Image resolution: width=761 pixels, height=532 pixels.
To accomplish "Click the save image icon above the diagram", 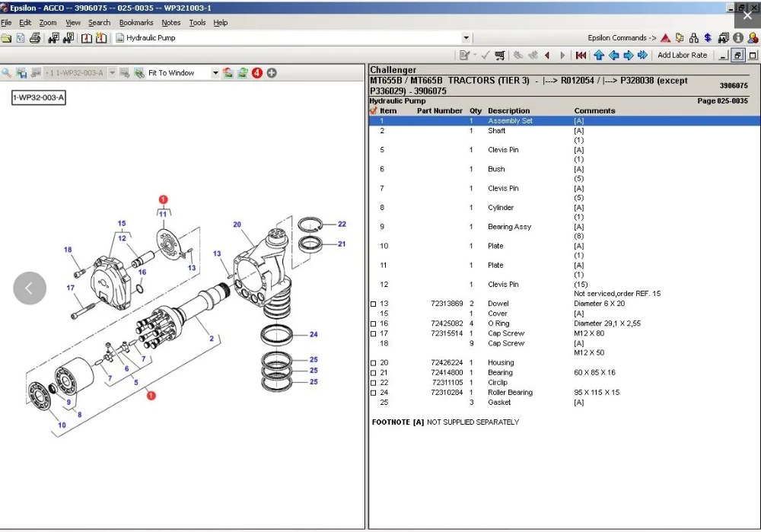I will point(21,73).
